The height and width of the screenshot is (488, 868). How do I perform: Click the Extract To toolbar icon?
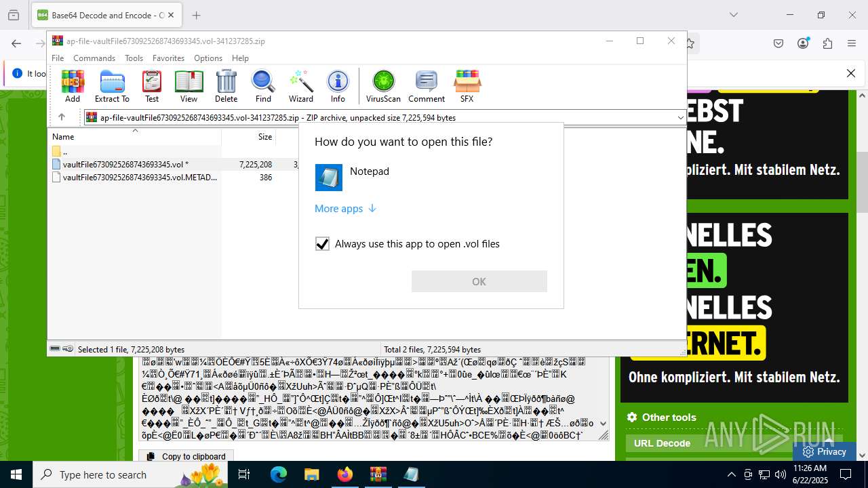[112, 86]
